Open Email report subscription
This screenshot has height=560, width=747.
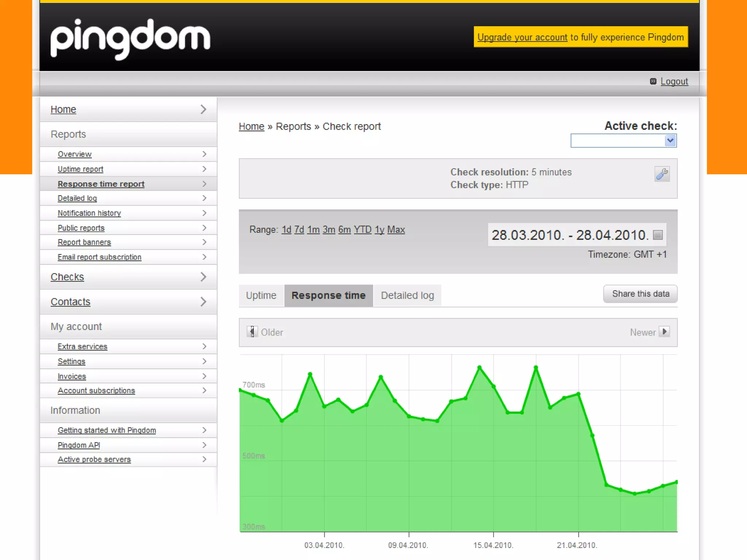tap(99, 257)
